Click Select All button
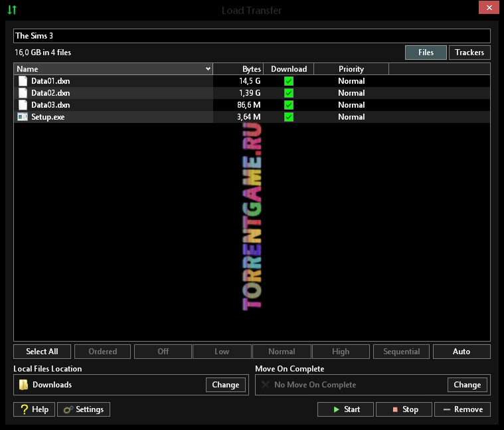504x430 pixels. [42, 352]
